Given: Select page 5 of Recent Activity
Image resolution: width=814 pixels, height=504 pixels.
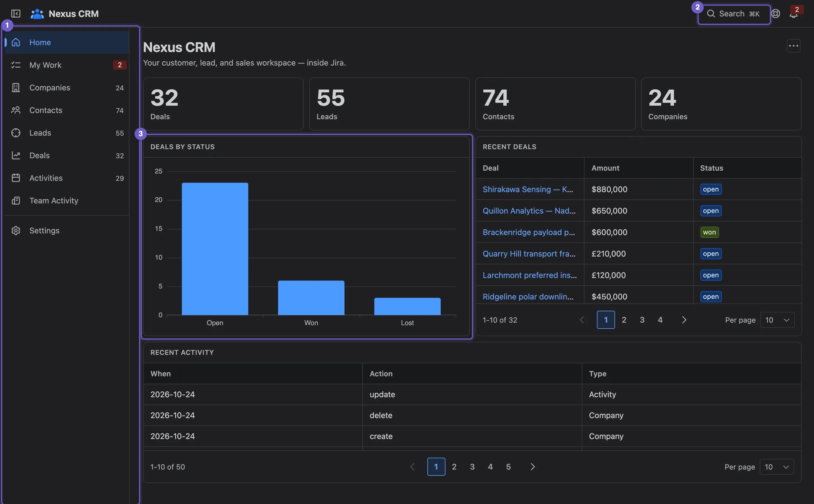Looking at the screenshot, I should [508, 467].
